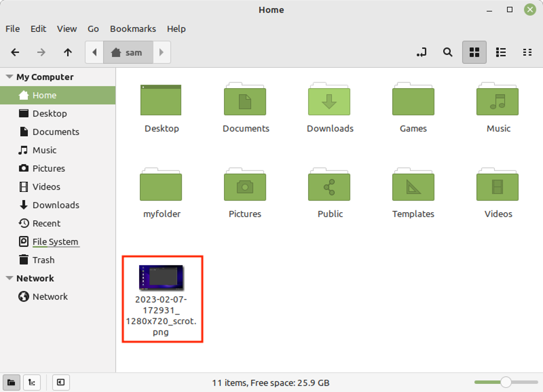
Task: Switch to icon grid view
Action: (474, 52)
